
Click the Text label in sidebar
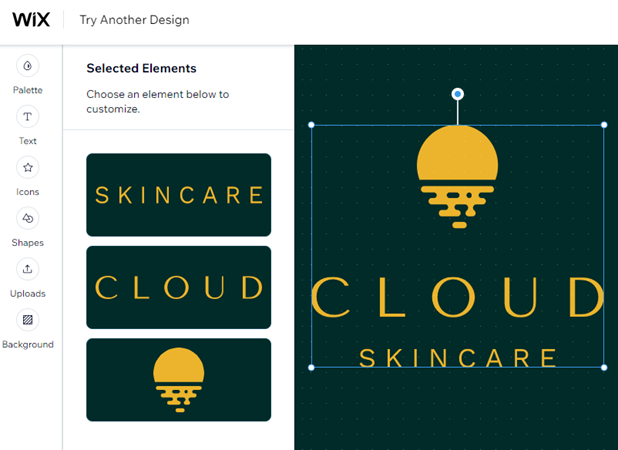click(x=28, y=141)
